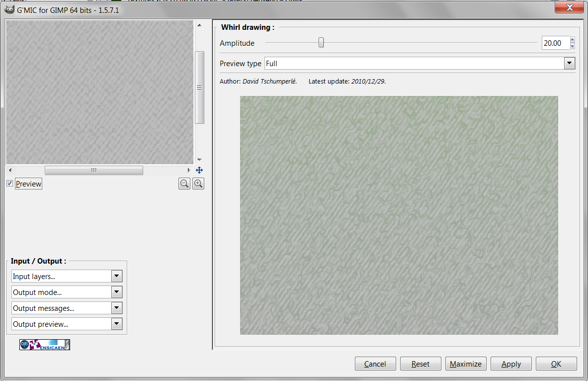Open the Output mode dropdown

point(116,292)
